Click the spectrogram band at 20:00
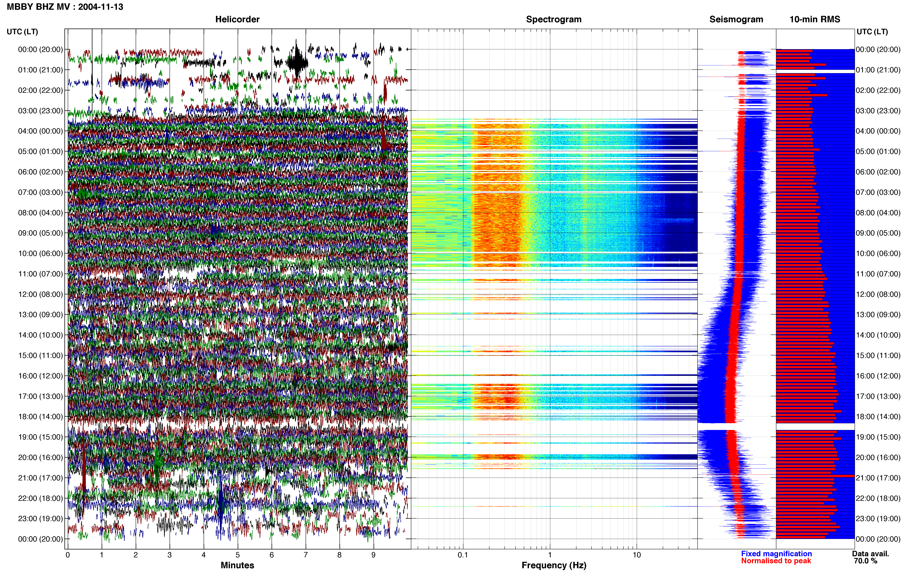924x578 pixels. (554, 457)
